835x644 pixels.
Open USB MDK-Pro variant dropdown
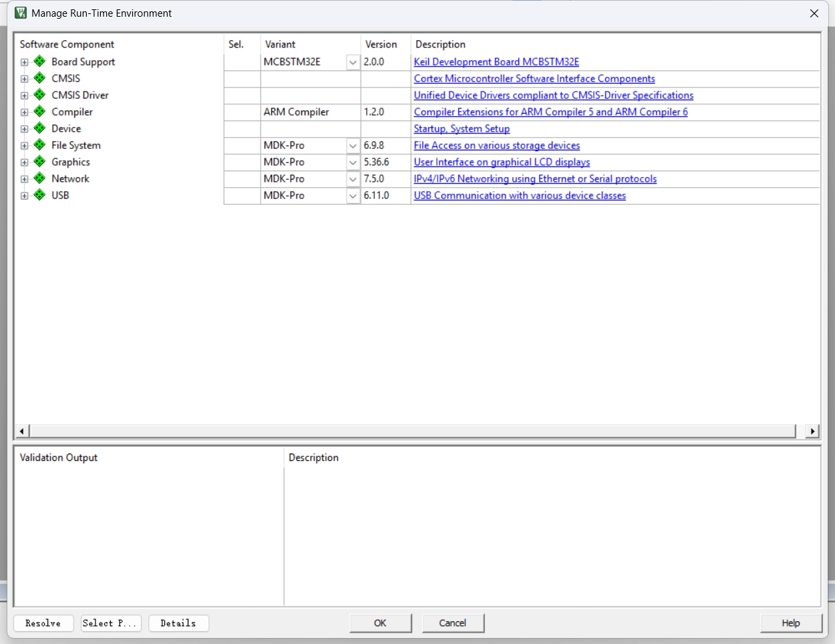click(353, 196)
